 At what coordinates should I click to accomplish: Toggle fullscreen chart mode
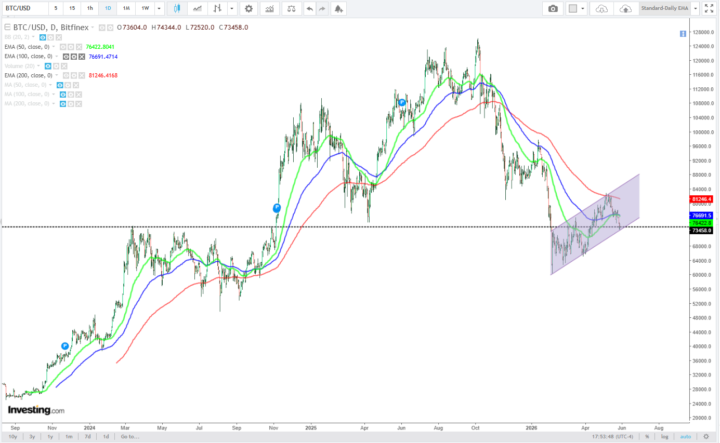point(709,9)
